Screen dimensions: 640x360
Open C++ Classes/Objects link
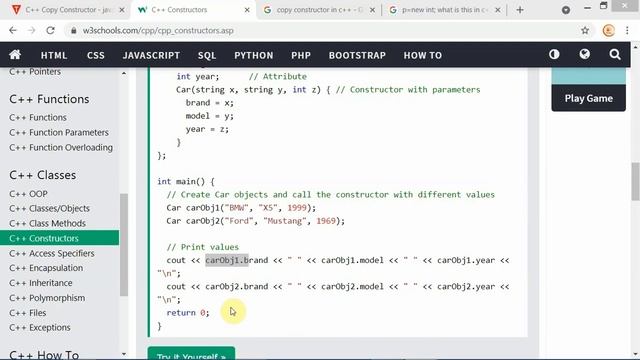(x=49, y=209)
